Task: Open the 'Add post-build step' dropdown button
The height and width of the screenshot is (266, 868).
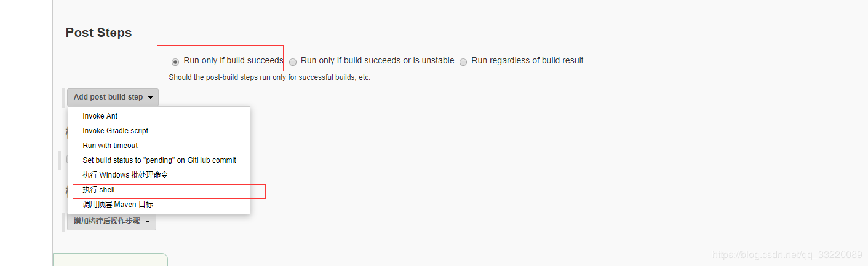Action: pyautogui.click(x=113, y=97)
